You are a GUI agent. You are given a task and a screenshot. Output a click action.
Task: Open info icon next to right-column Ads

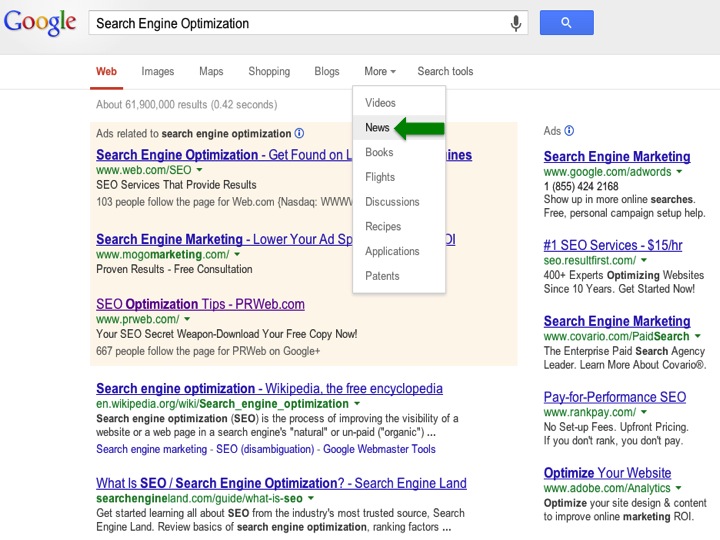point(569,131)
